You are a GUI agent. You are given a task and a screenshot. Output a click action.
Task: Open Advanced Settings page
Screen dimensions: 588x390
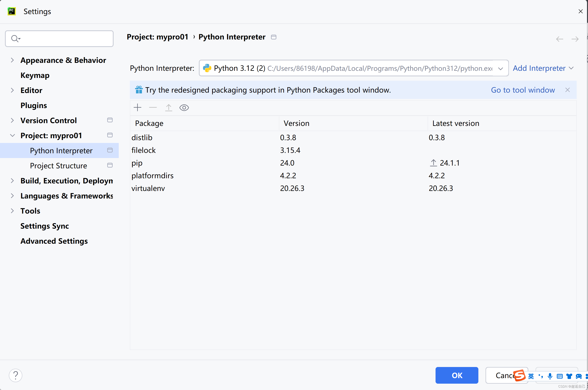coord(54,241)
